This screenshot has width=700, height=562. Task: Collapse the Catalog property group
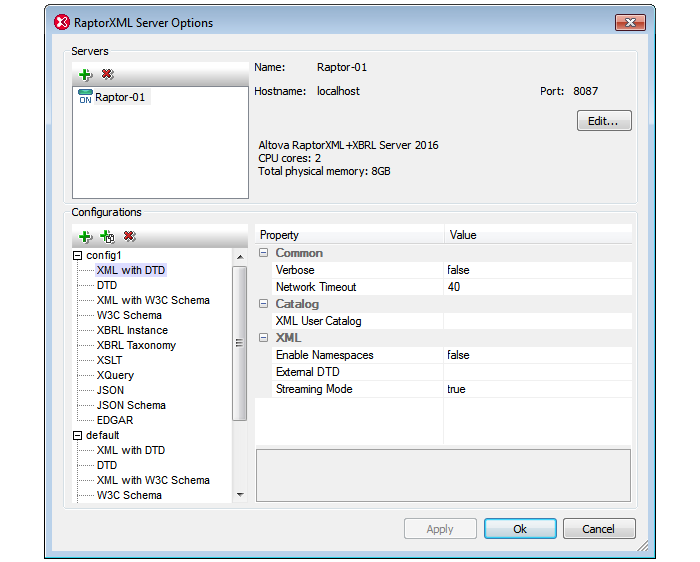click(x=264, y=304)
